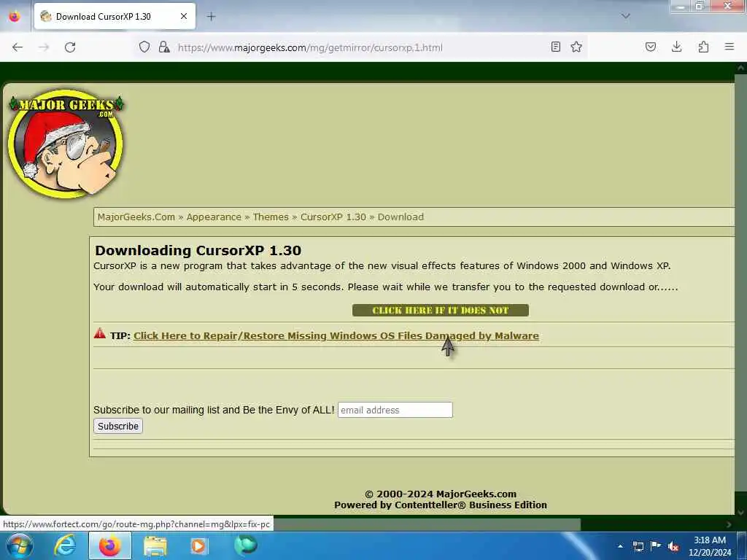This screenshot has width=747, height=560.
Task: Click 'Powered by Contentteller® Business Edition' text
Action: (441, 505)
